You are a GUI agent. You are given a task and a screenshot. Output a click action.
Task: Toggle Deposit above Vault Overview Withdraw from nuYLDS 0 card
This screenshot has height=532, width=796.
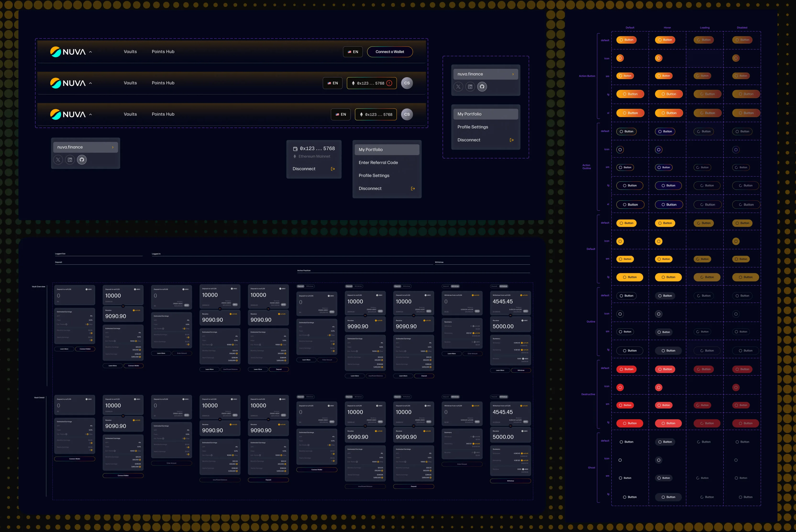446,286
